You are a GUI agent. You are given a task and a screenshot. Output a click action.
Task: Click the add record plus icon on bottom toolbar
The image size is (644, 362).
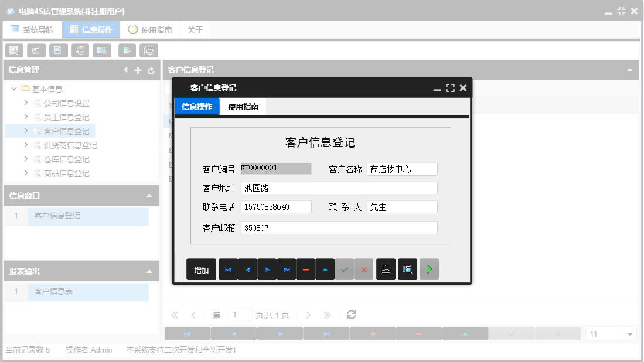click(372, 333)
